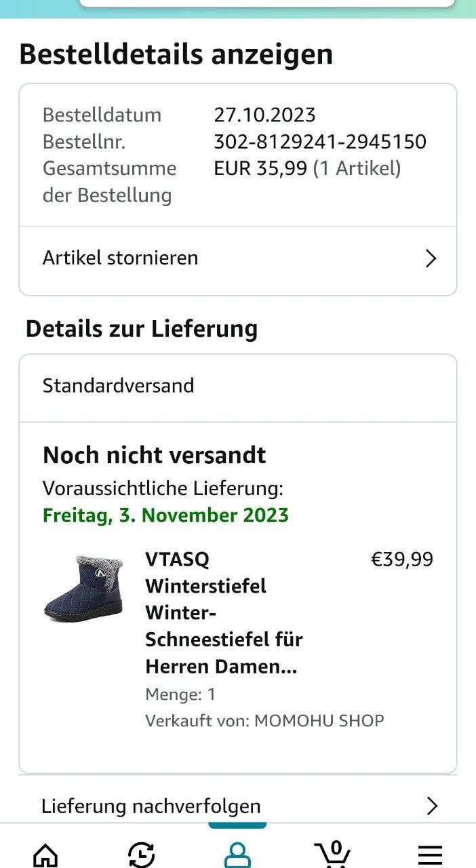The height and width of the screenshot is (868, 476).
Task: Open the hamburger menu icon
Action: click(430, 854)
